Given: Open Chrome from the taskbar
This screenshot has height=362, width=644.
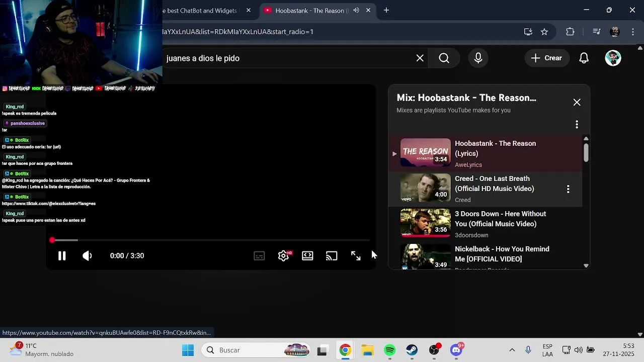Looking at the screenshot, I should point(345,350).
